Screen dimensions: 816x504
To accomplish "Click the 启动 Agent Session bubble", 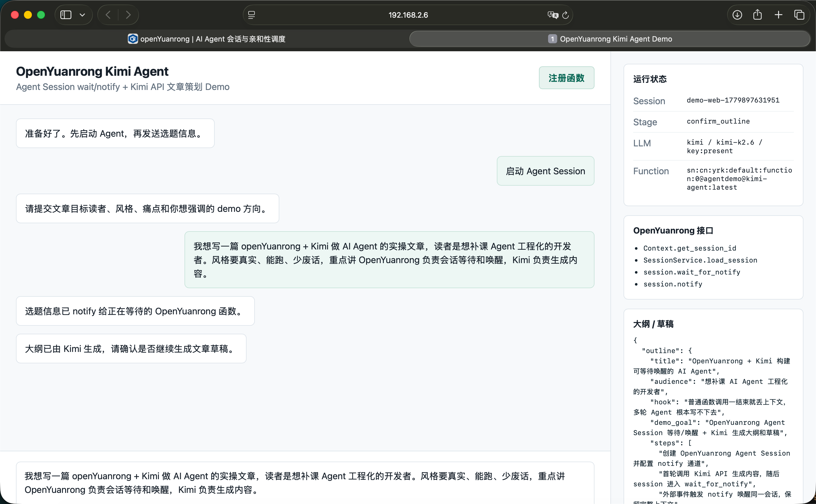I will (546, 171).
